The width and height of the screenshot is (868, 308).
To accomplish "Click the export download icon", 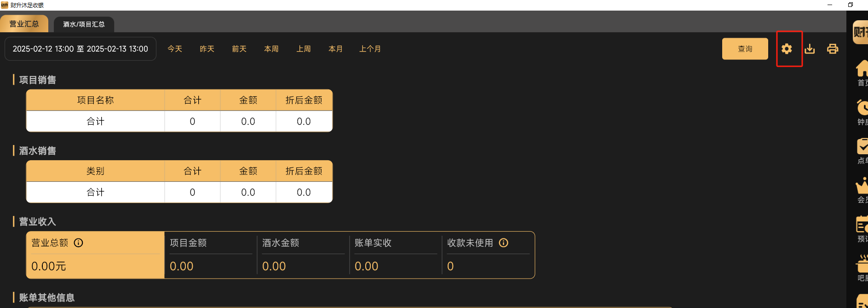I will coord(810,49).
